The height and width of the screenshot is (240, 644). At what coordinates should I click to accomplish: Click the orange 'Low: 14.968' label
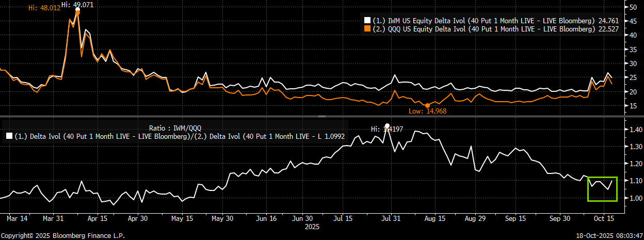[428, 110]
